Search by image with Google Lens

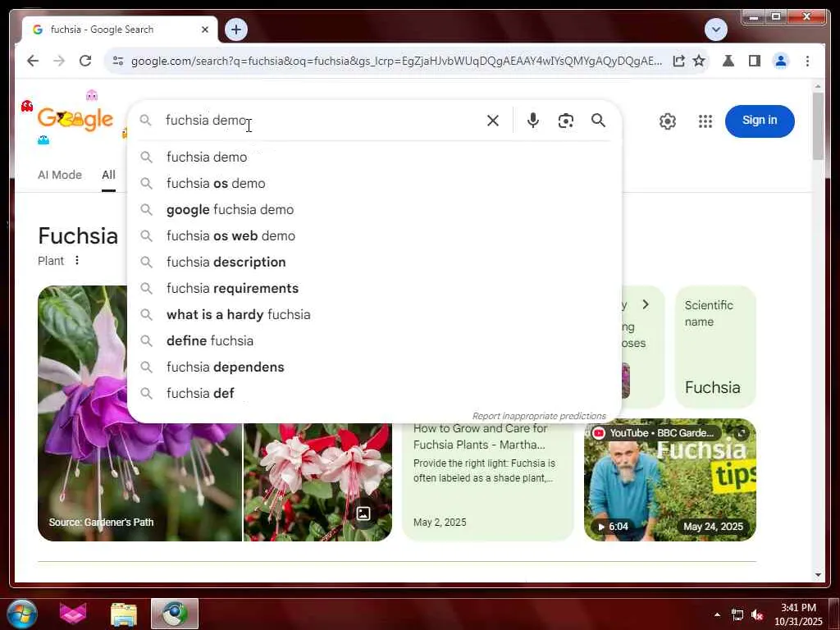pyautogui.click(x=566, y=121)
